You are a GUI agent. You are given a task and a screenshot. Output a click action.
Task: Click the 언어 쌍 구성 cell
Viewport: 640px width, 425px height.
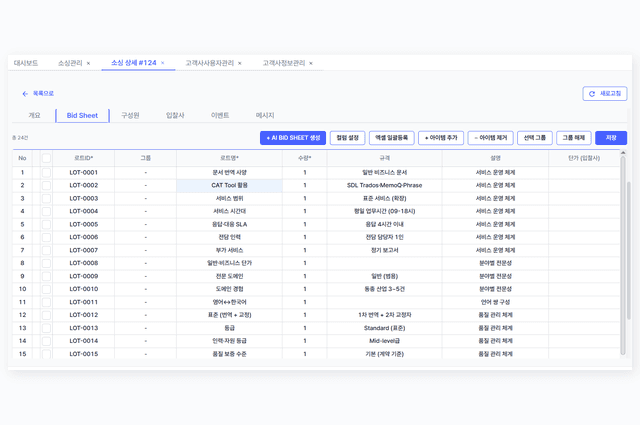pos(495,302)
